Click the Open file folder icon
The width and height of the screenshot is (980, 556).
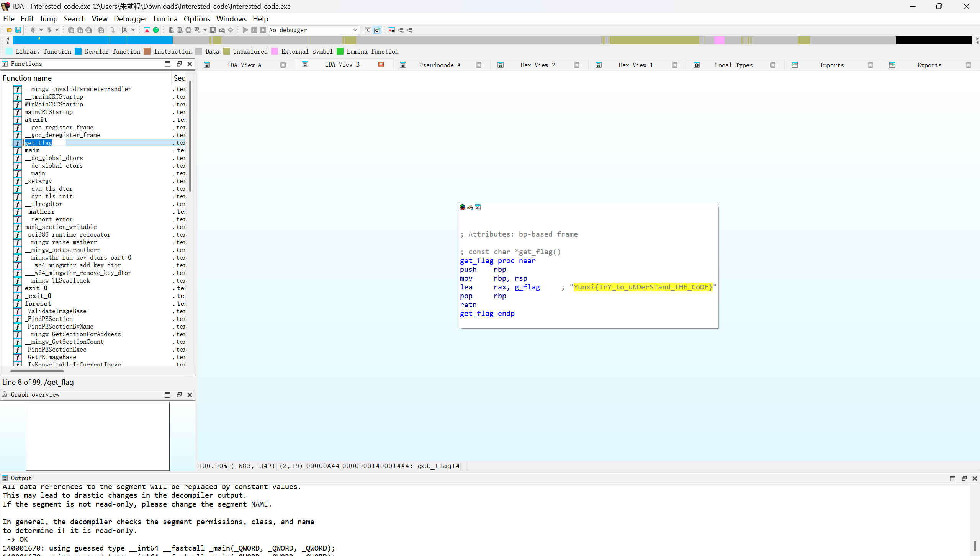click(x=9, y=30)
